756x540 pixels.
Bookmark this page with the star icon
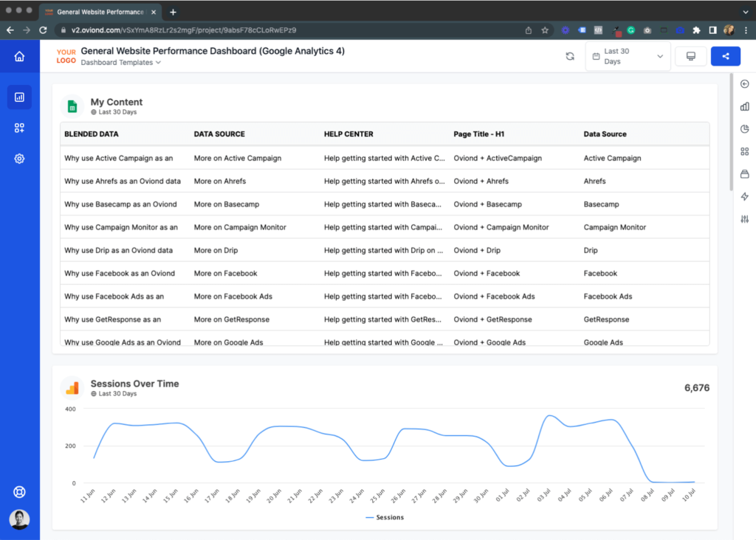(x=545, y=30)
